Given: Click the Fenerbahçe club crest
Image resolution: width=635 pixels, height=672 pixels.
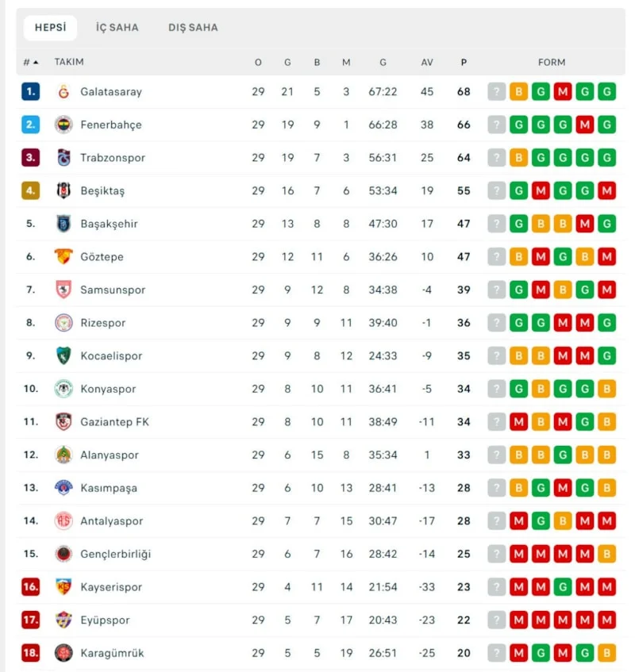Looking at the screenshot, I should pyautogui.click(x=63, y=125).
